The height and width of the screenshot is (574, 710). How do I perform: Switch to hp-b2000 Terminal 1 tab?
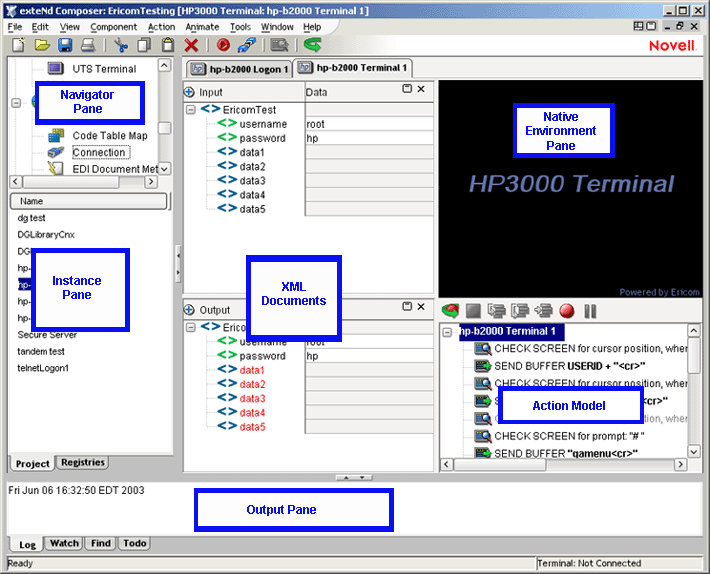pyautogui.click(x=353, y=68)
